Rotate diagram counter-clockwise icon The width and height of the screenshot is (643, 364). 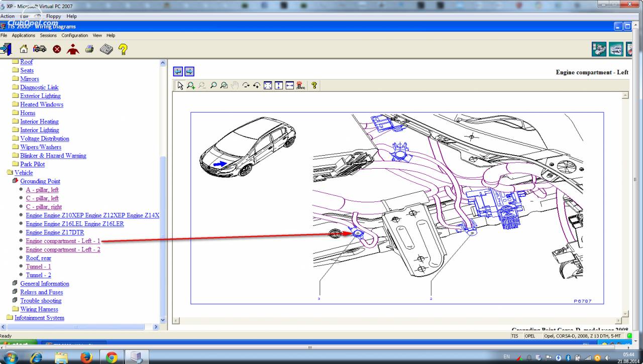(257, 86)
